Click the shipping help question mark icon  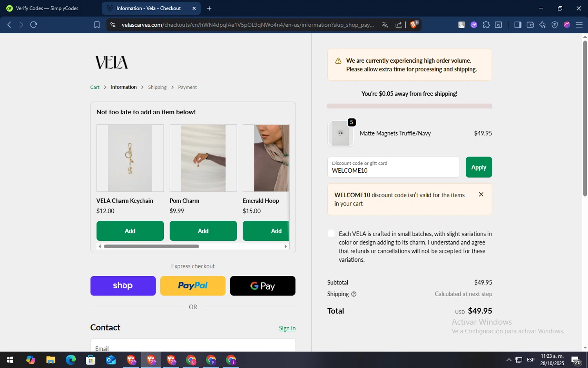(354, 294)
